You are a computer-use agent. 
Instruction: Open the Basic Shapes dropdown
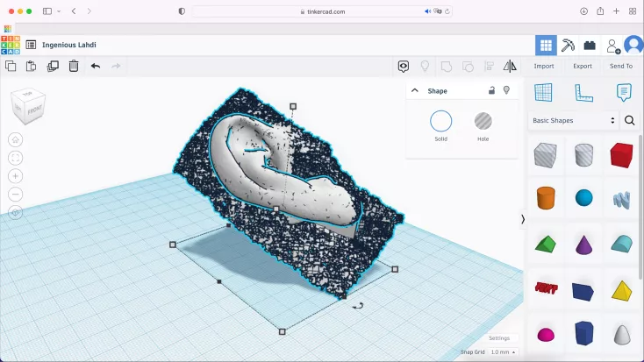point(574,120)
